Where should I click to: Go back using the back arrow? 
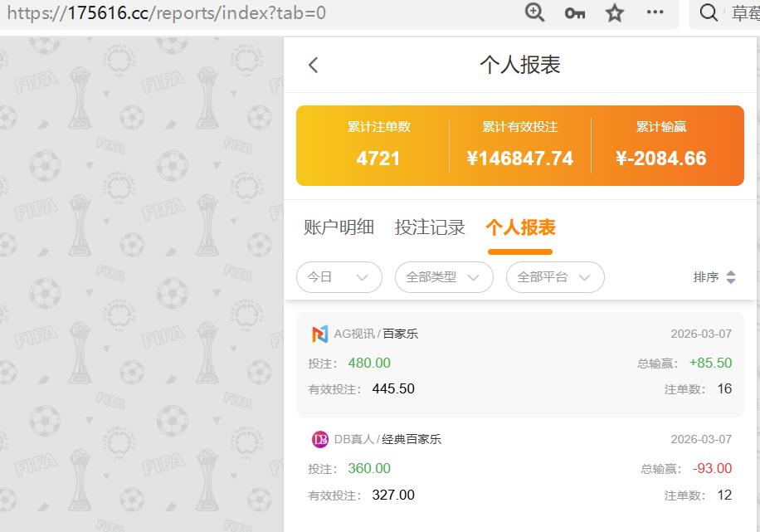coord(313,65)
